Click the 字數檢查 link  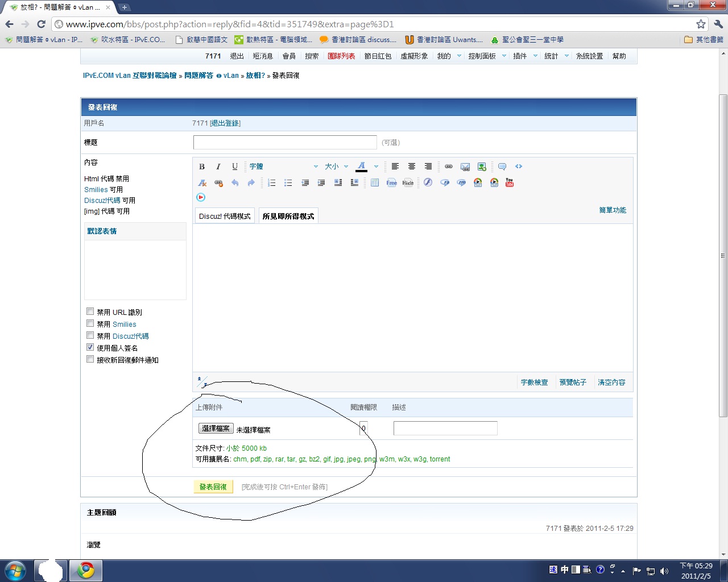pyautogui.click(x=535, y=383)
